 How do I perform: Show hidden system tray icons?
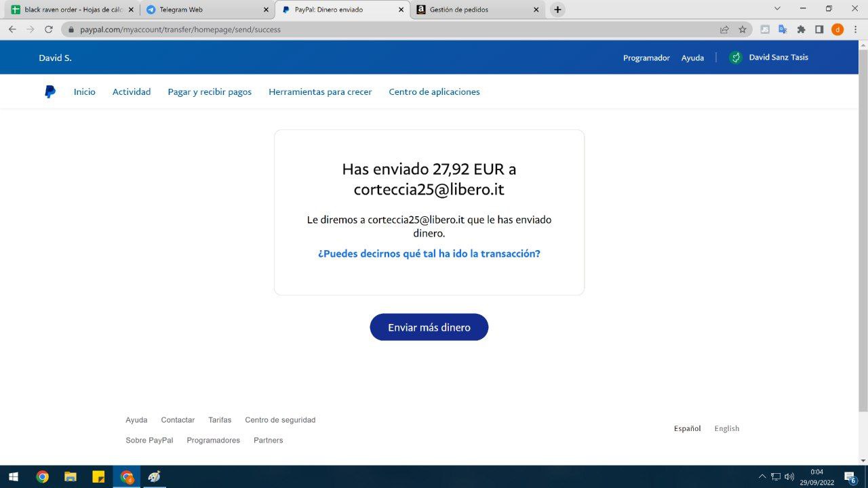coord(762,476)
